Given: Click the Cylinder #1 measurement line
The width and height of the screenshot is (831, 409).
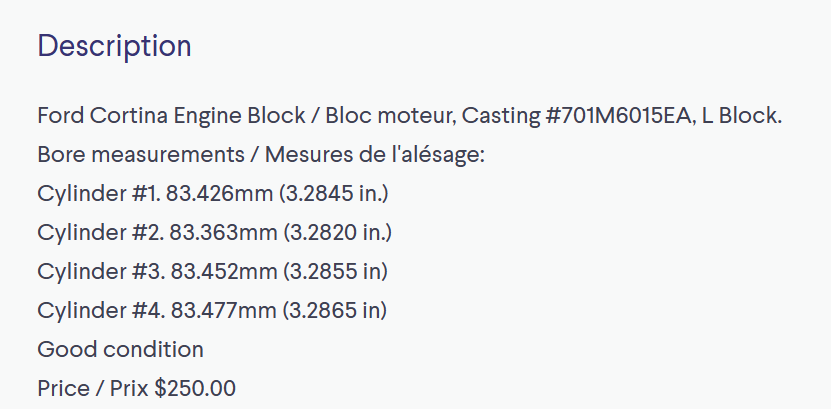Looking at the screenshot, I should pos(213,194).
